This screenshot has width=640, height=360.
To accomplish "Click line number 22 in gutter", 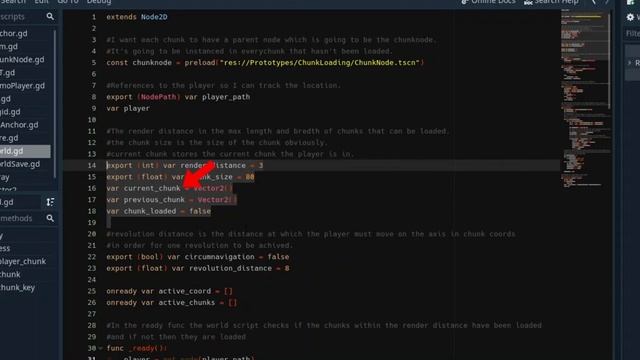I will coord(92,257).
